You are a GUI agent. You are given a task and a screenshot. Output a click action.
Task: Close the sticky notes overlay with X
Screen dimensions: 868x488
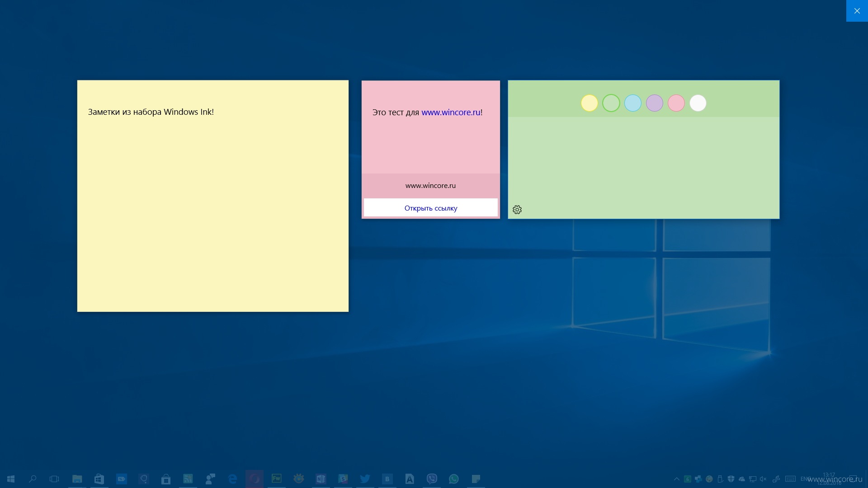(x=857, y=11)
